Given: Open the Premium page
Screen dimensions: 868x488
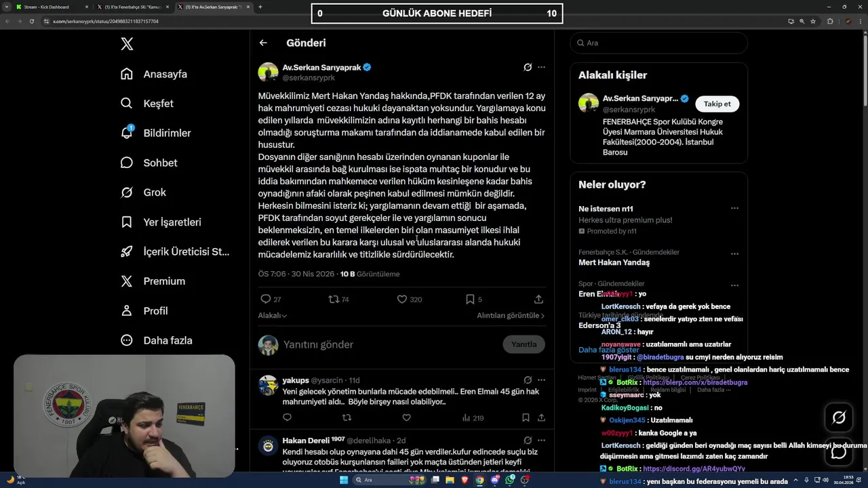Looking at the screenshot, I should click(153, 281).
